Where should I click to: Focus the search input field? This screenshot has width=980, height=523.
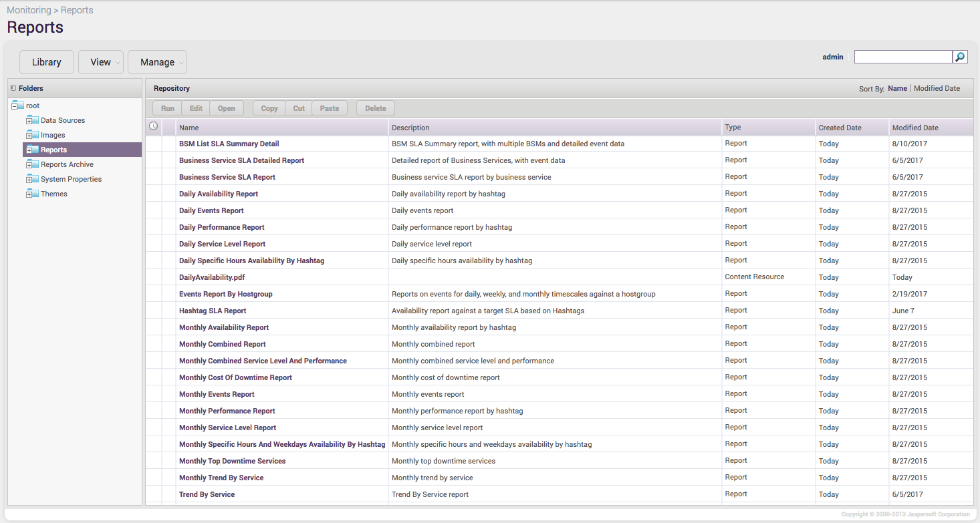pos(902,57)
